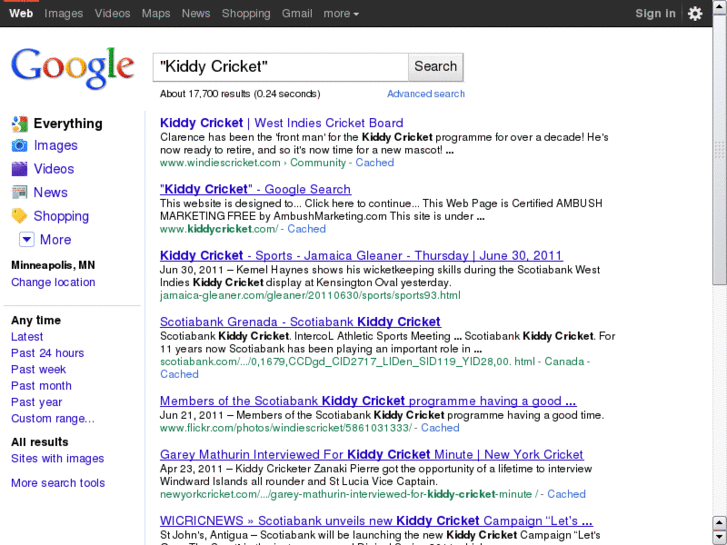Filter results by Past year
The image size is (727, 545).
coord(37,402)
